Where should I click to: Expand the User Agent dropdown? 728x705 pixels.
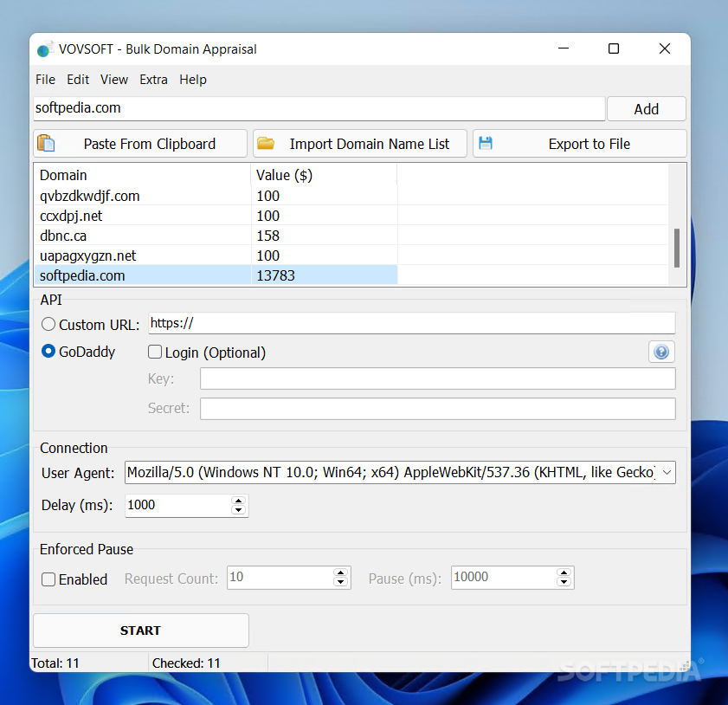[667, 472]
